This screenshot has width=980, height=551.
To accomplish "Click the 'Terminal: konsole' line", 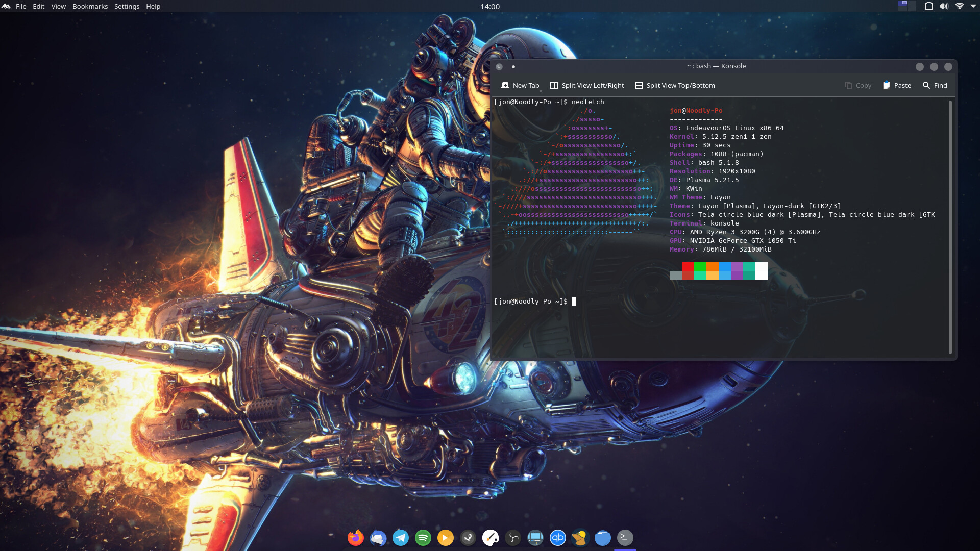I will [x=704, y=223].
